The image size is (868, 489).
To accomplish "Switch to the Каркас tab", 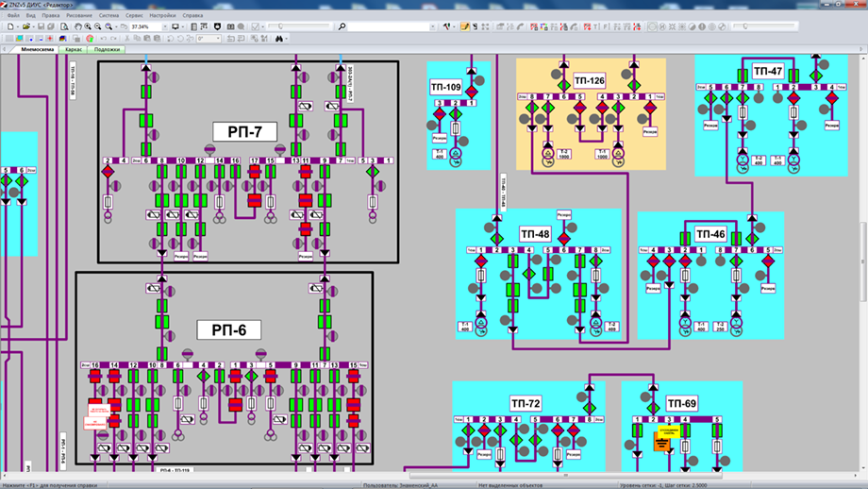I will pos(73,49).
